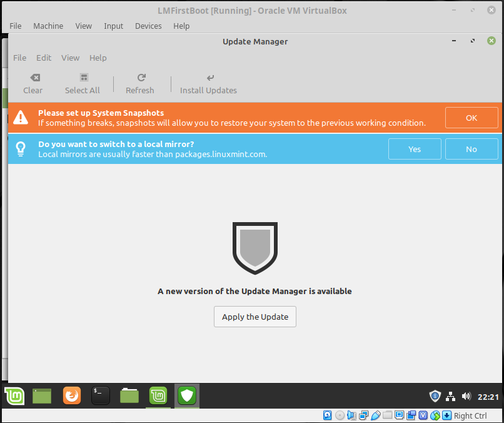
Task: Open the Update Manager File menu
Action: point(19,58)
